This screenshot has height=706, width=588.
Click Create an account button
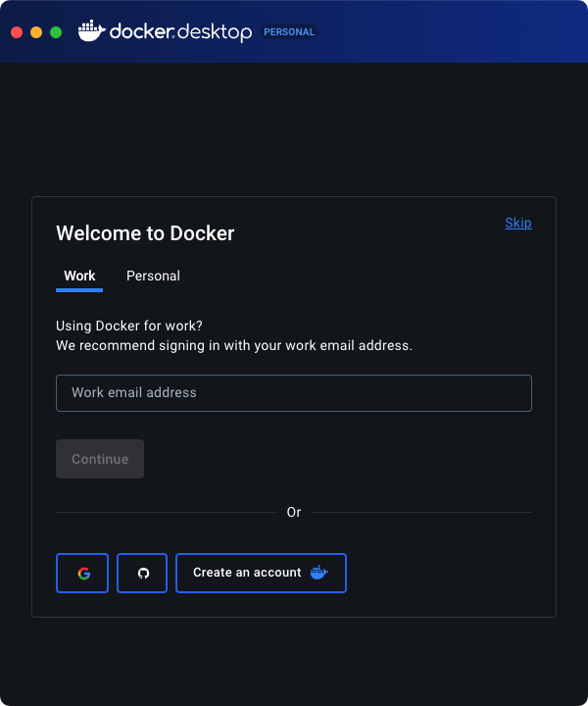(x=261, y=573)
